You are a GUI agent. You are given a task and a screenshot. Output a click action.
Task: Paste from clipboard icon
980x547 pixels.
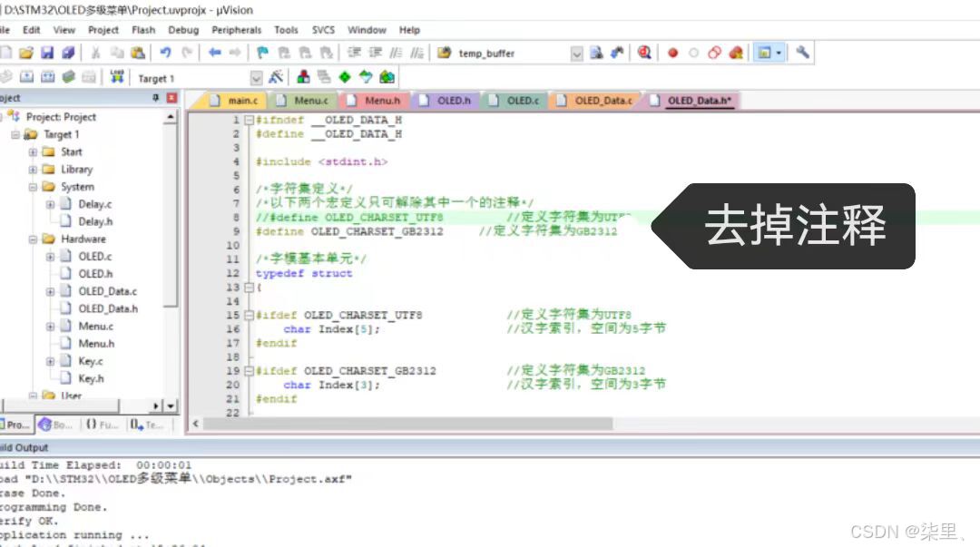point(138,54)
